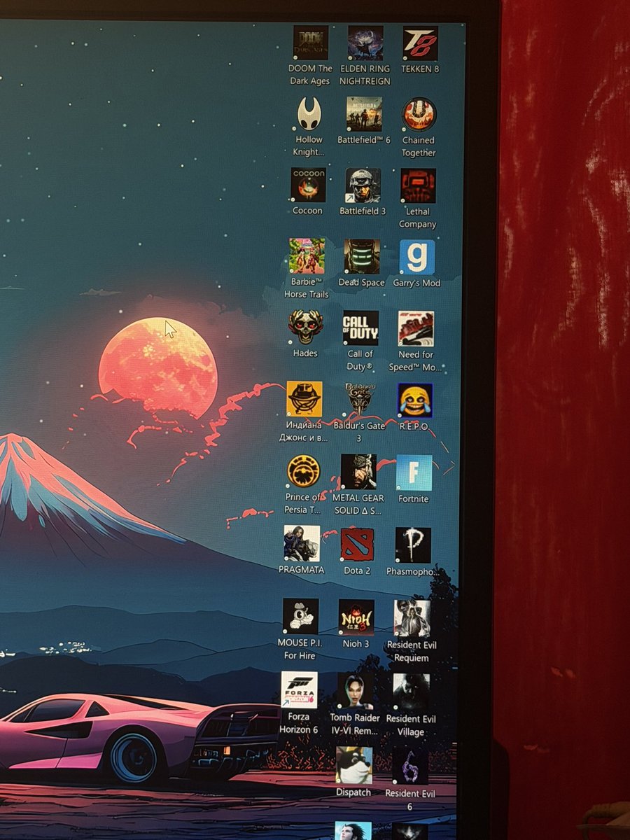Click the Hades skull icon
This screenshot has width=630, height=840.
[x=306, y=328]
